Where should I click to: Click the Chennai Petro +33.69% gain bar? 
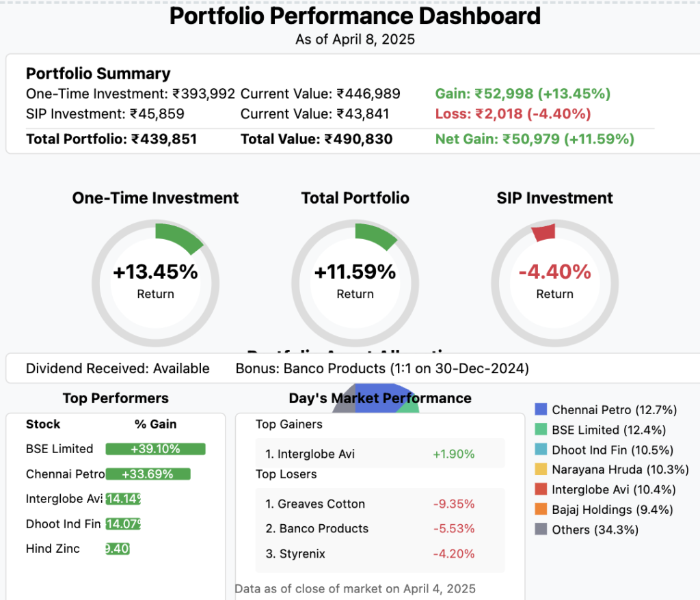pyautogui.click(x=148, y=474)
